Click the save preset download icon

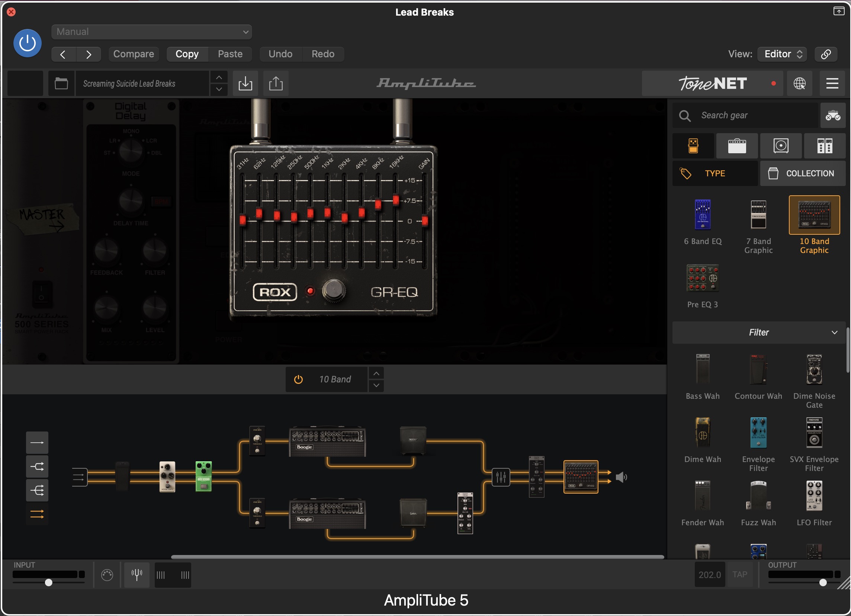245,83
